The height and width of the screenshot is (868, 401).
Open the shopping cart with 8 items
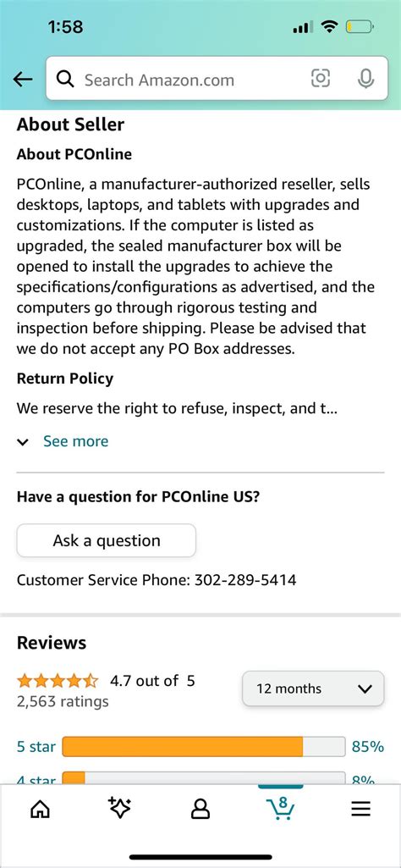click(280, 807)
